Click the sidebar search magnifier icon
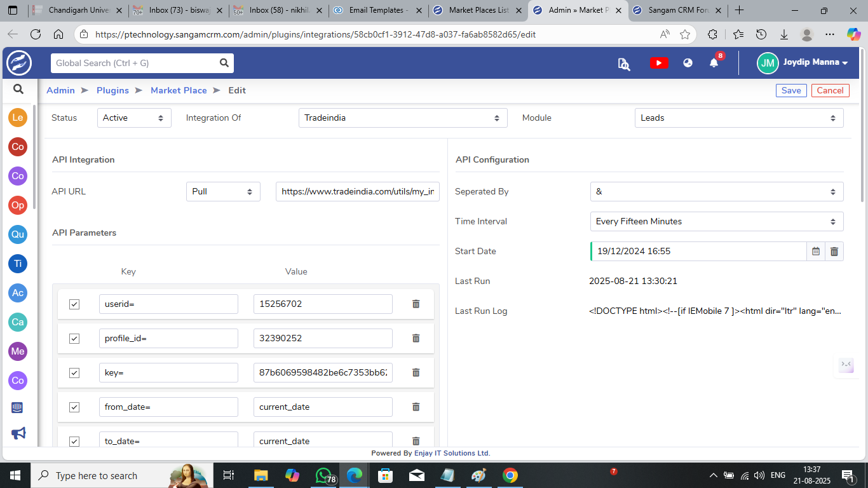This screenshot has width=868, height=488. tap(18, 90)
